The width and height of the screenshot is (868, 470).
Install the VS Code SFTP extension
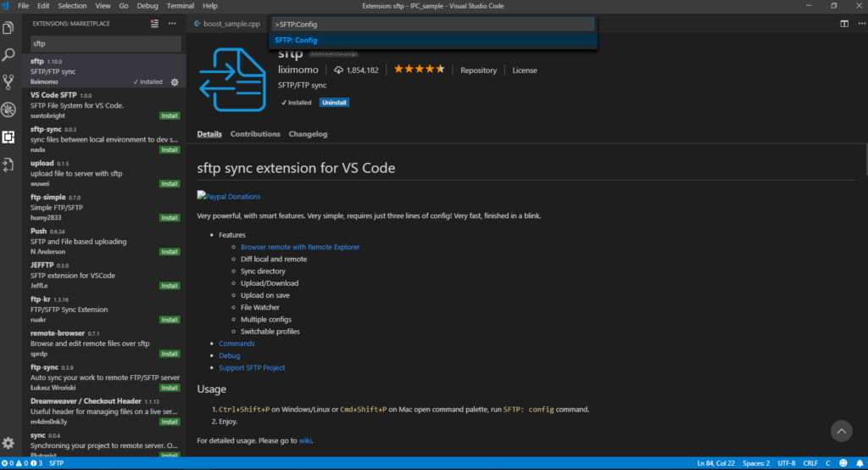click(x=170, y=116)
